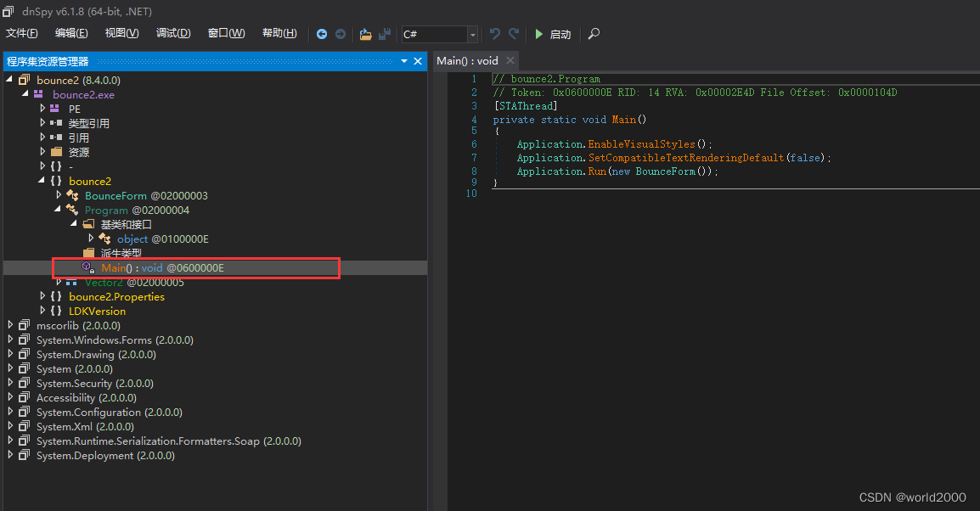The height and width of the screenshot is (511, 980).
Task: Click the bounce2 namespace braces icon
Action: tap(56, 181)
